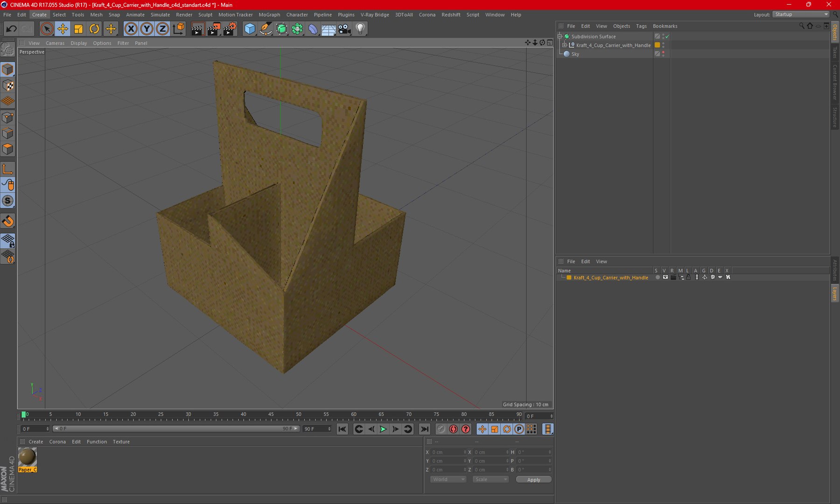The width and height of the screenshot is (840, 504).
Task: Toggle X axis lock
Action: (x=131, y=29)
